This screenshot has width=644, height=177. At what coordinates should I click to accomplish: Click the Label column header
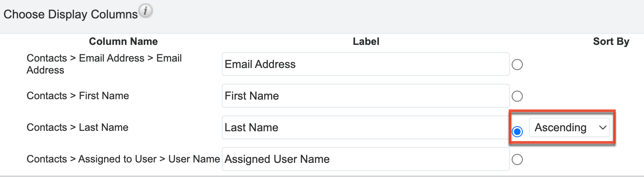tap(366, 41)
